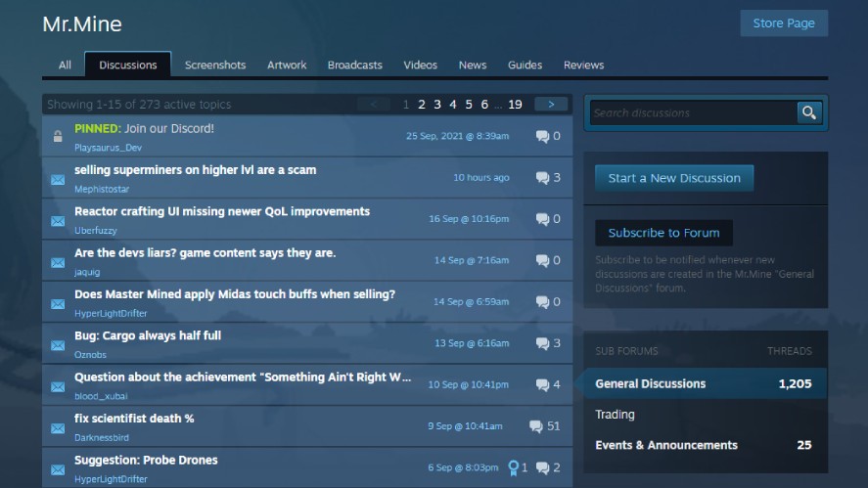Screen dimensions: 868x488
Task: Click reply bubble icon on 'selling superminers' row
Action: [x=542, y=178]
